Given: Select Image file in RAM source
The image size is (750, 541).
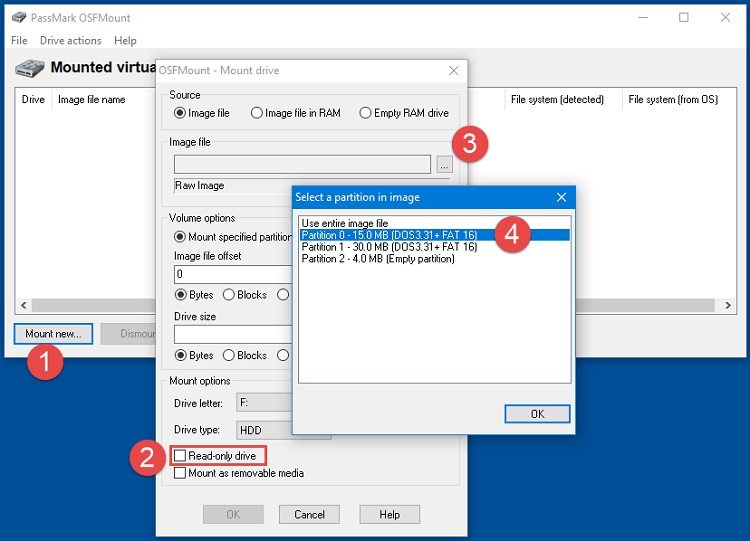Looking at the screenshot, I should [x=296, y=113].
